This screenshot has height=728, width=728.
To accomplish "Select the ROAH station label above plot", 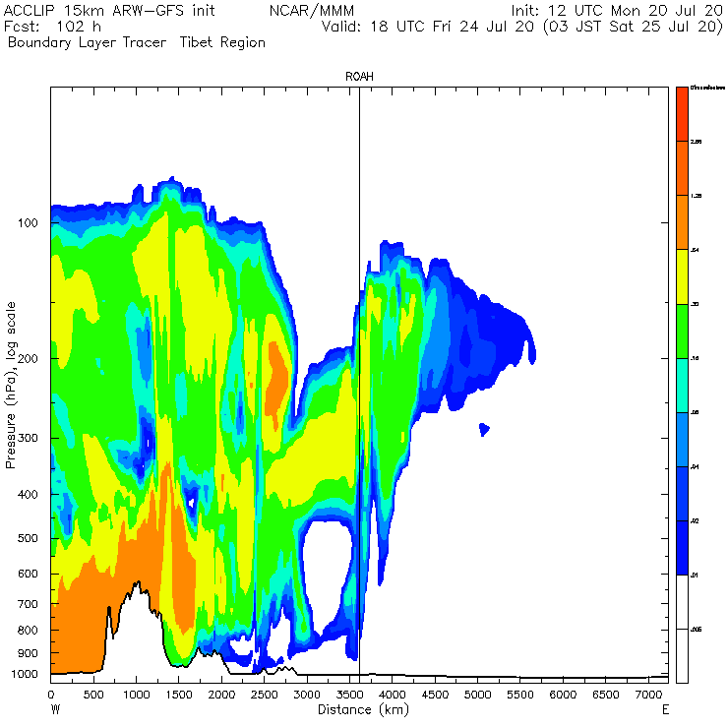I will [359, 77].
